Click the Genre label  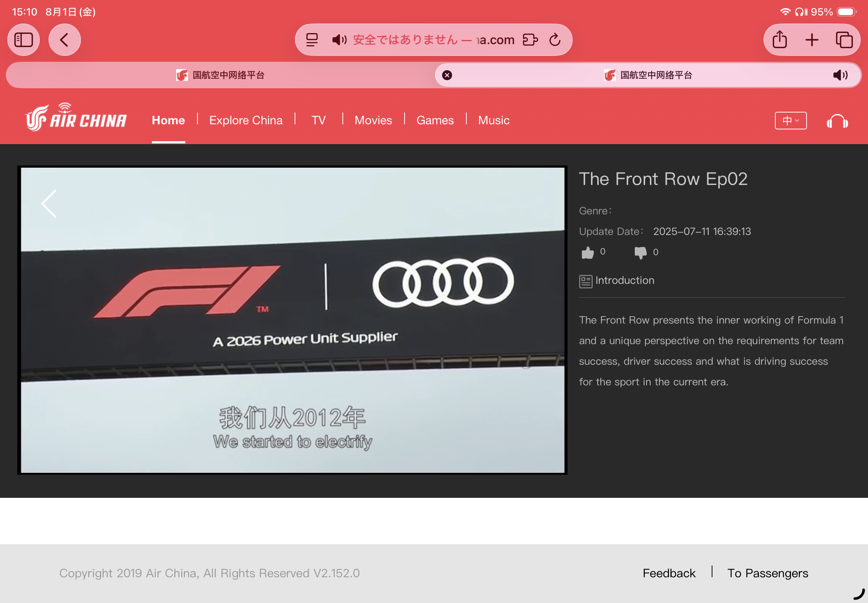click(x=595, y=211)
